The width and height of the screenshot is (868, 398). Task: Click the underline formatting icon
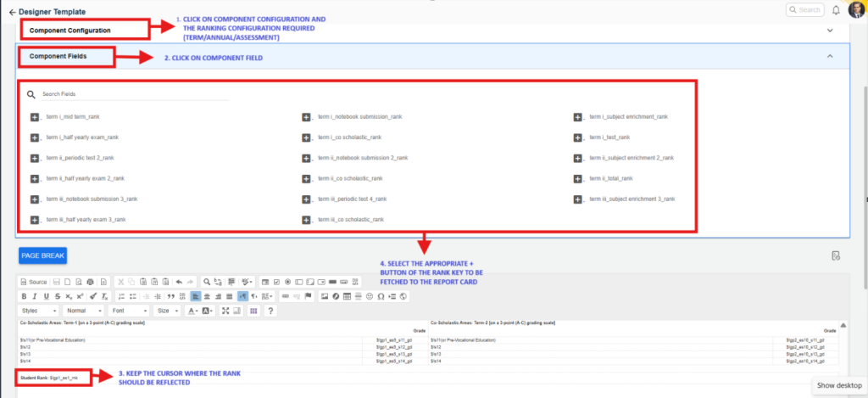click(x=47, y=296)
